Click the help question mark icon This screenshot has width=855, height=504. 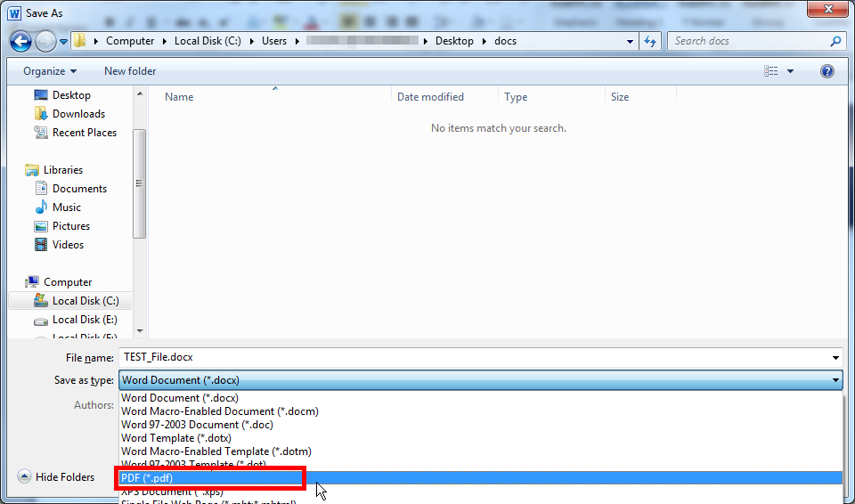tap(827, 71)
